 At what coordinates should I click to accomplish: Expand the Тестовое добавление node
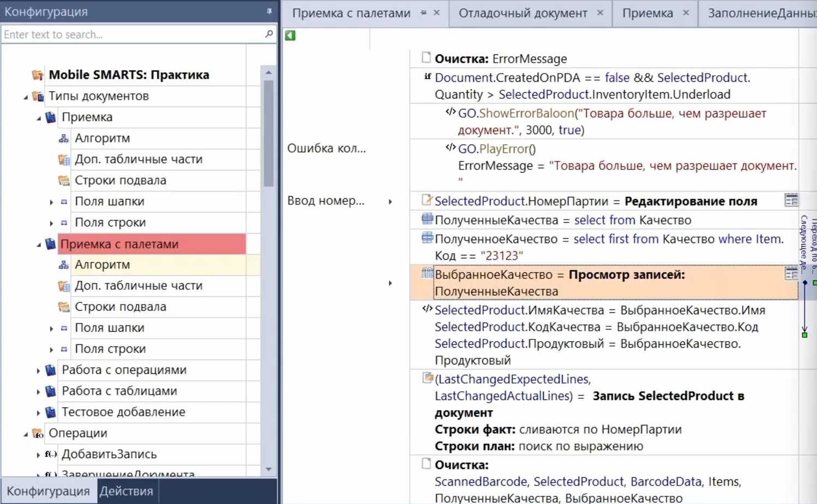38,413
